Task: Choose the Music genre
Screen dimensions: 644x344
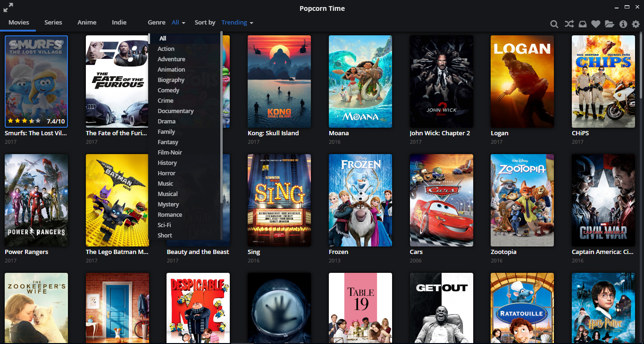Action: [185, 184]
